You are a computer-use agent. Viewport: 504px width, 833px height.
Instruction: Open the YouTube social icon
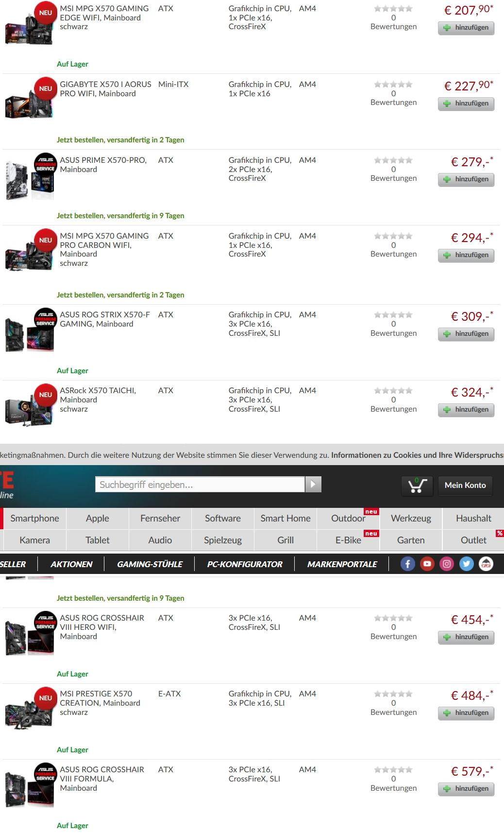point(427,564)
